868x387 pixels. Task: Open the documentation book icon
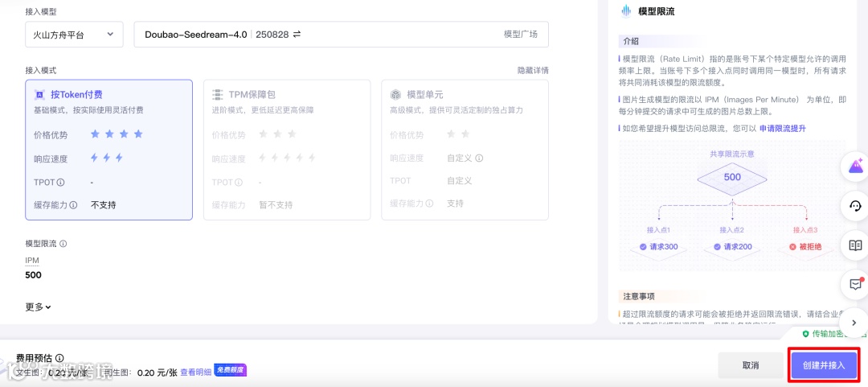click(854, 245)
